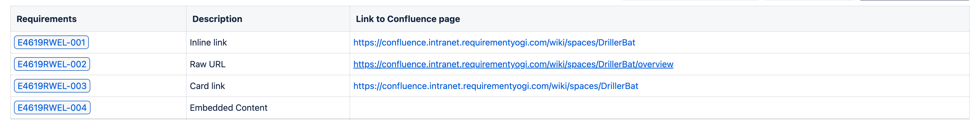Image resolution: width=980 pixels, height=134 pixels.
Task: Open the underlined DrillerBat/overview URL
Action: pyautogui.click(x=513, y=64)
